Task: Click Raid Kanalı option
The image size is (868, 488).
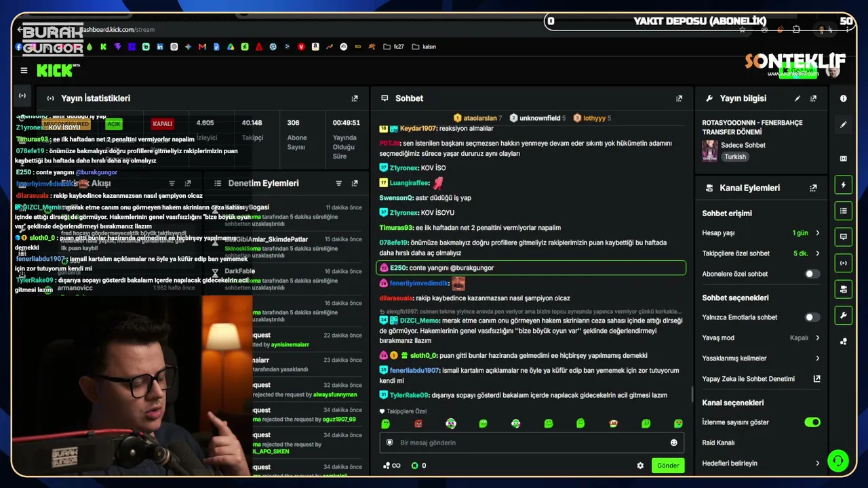Action: click(x=719, y=443)
